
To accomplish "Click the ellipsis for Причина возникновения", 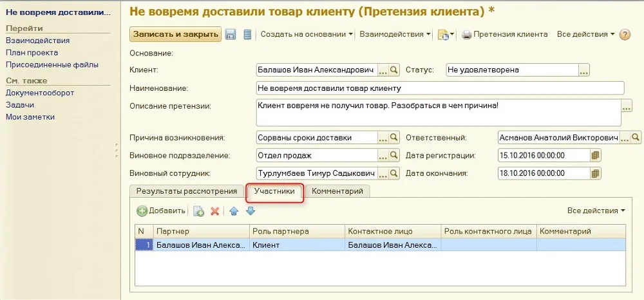I will click(383, 138).
